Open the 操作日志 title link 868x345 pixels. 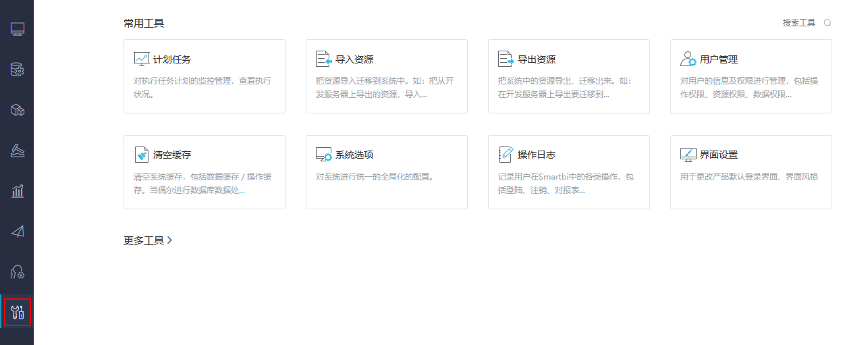(x=537, y=155)
